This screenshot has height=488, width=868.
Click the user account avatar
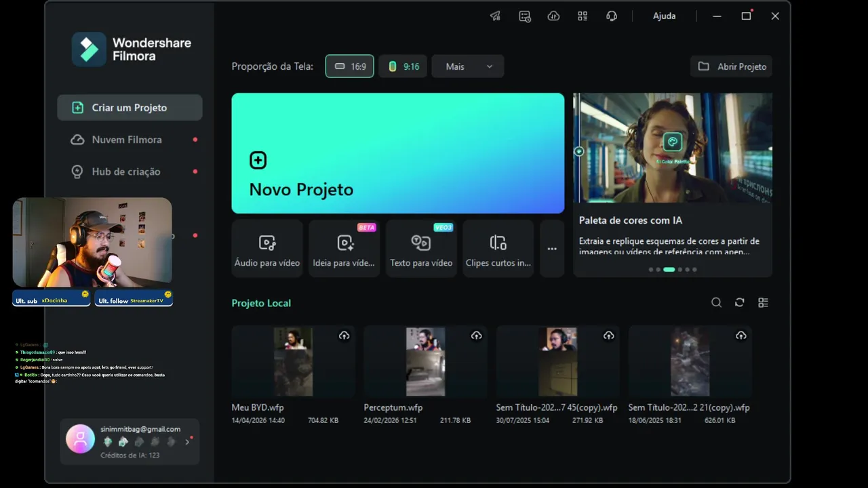(80, 439)
